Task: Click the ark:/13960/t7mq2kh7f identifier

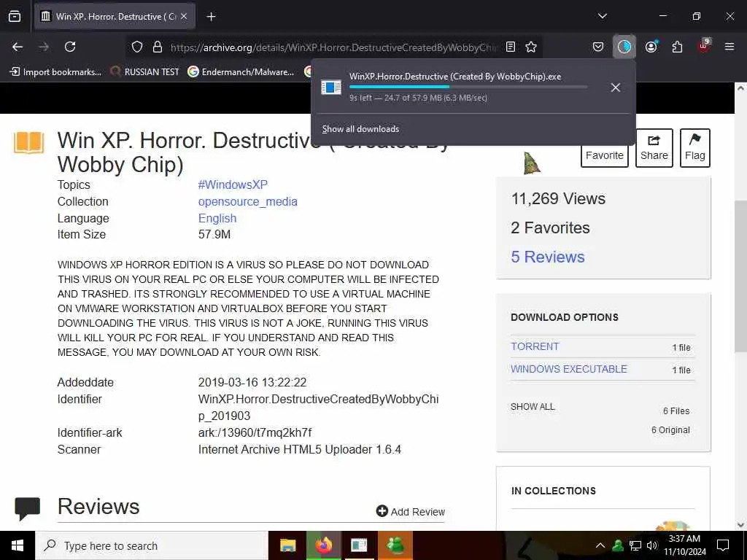Action: click(255, 432)
